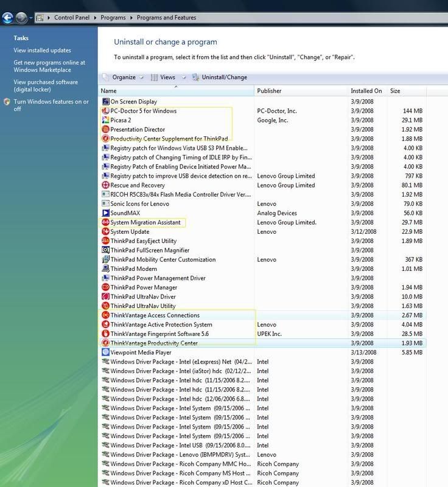This screenshot has height=487, width=448.
Task: Click Turn Windows features on or off
Action: tap(51, 105)
